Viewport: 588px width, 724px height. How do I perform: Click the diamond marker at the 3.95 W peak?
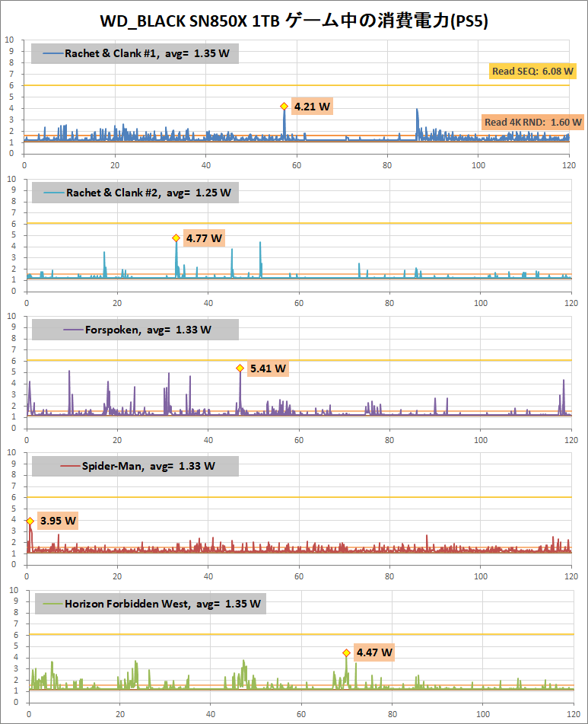click(x=30, y=521)
